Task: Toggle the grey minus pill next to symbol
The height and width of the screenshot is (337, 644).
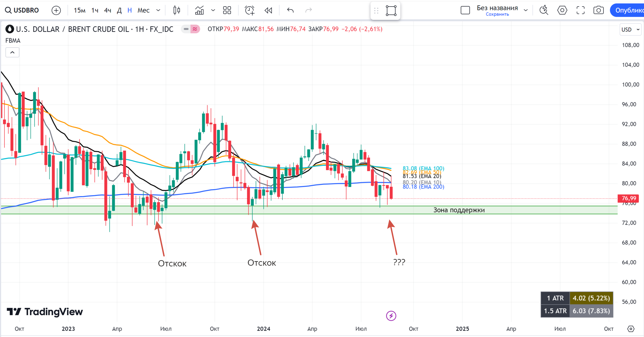Action: pos(186,29)
